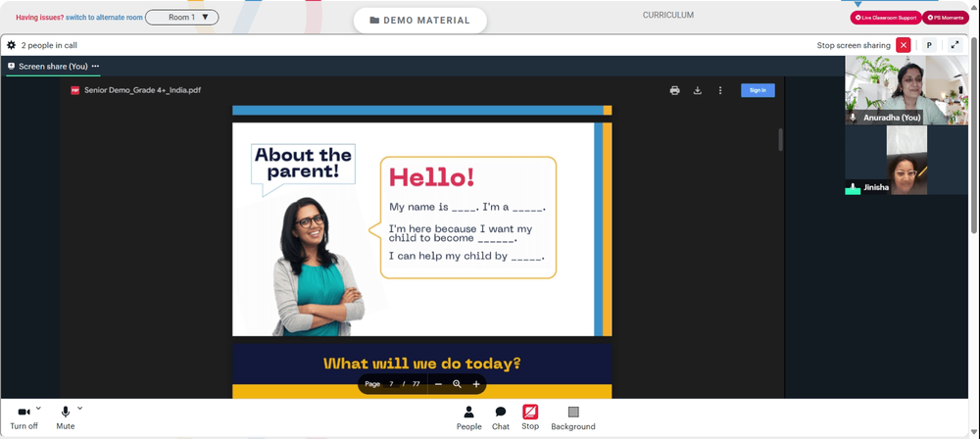The image size is (980, 439).
Task: Select the Screen share (You) tab
Action: click(53, 67)
